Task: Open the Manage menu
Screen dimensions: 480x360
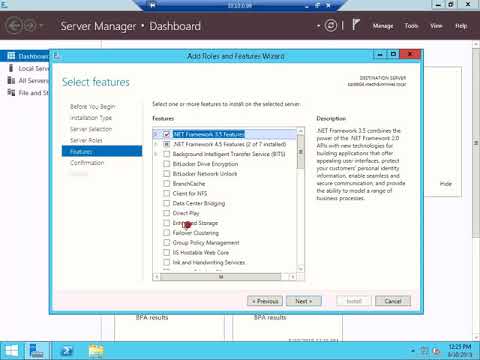Action: (383, 26)
